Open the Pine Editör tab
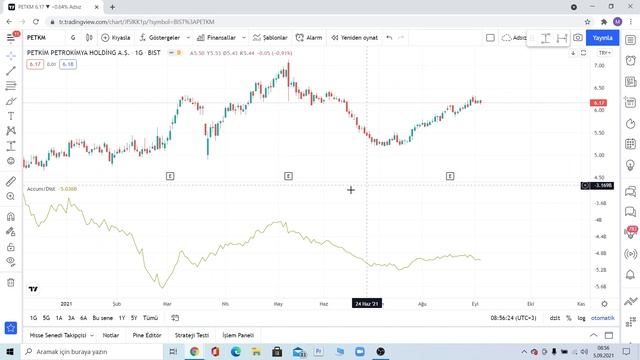This screenshot has height=360, width=640. point(147,335)
